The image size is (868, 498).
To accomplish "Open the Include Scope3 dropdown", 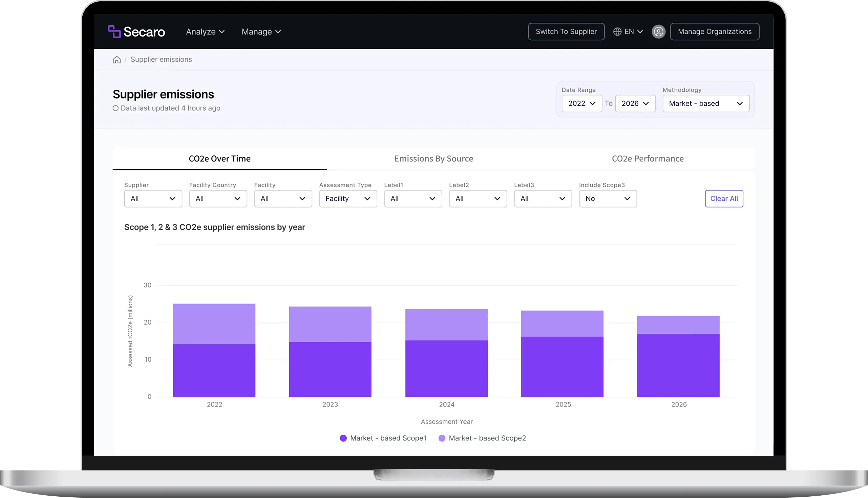I will [x=608, y=199].
